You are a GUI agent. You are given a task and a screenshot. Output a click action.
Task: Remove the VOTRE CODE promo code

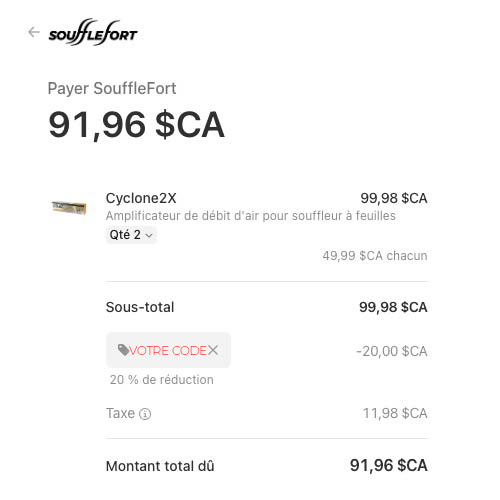tap(213, 350)
